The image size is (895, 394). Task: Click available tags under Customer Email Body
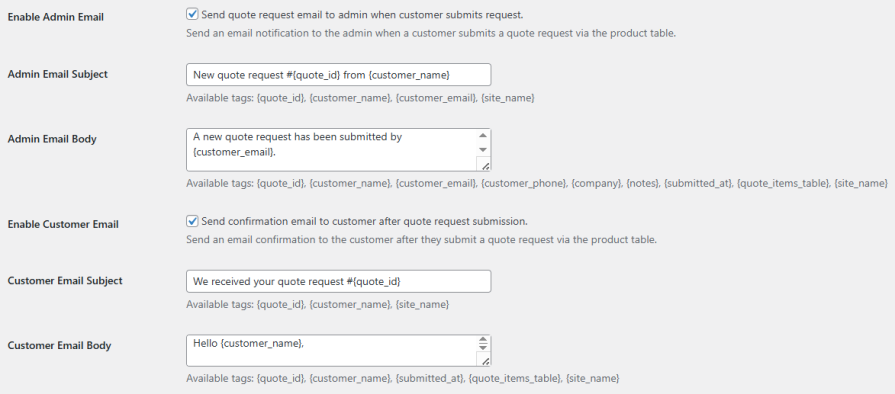[x=402, y=379]
